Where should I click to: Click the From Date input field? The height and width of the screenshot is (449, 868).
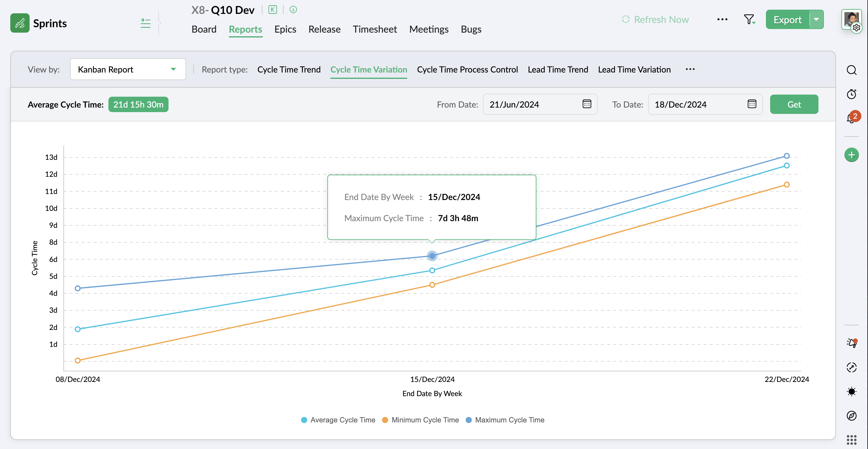[x=540, y=105]
